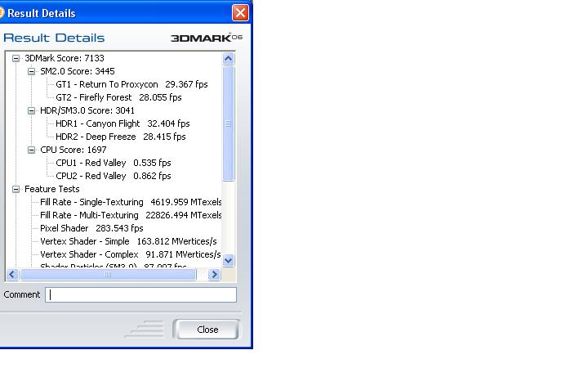
Task: Click the Result Details blue heading
Action: (x=54, y=38)
